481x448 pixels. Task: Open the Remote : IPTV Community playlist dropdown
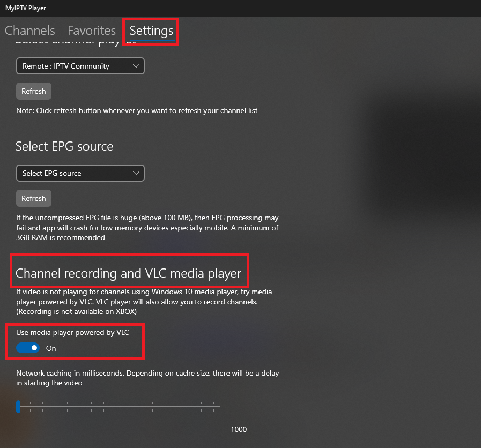(80, 66)
